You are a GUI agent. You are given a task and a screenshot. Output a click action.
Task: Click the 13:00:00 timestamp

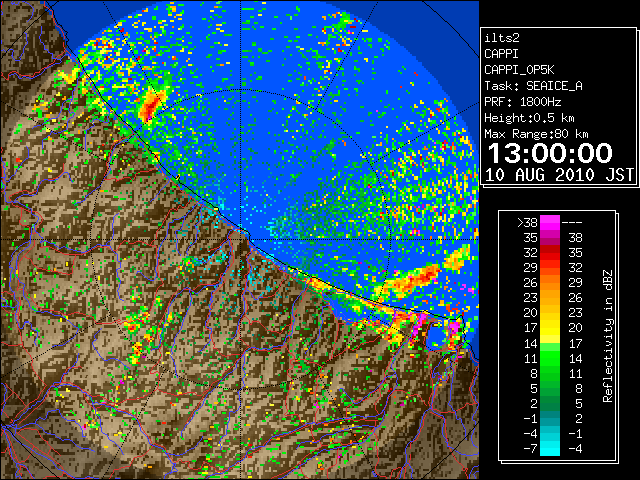click(550, 153)
